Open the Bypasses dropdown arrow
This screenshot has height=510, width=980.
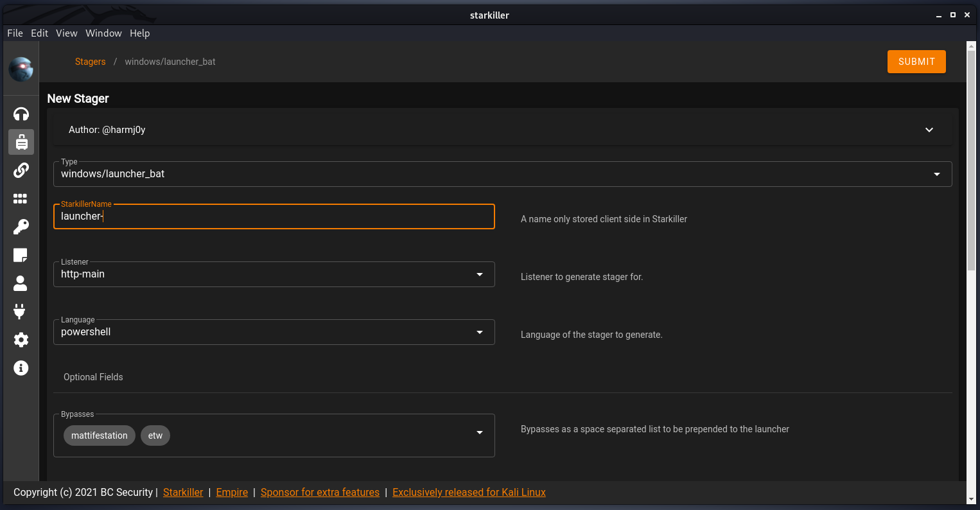[x=480, y=432]
